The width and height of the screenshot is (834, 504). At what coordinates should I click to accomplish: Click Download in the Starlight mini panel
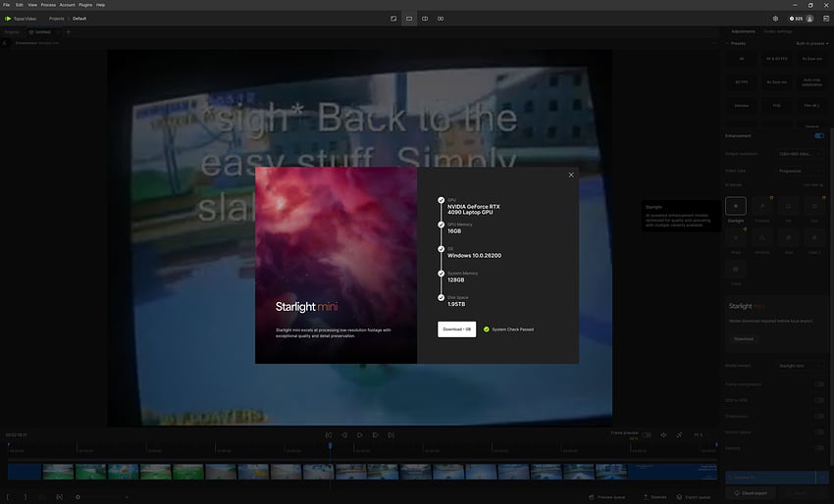pyautogui.click(x=744, y=338)
